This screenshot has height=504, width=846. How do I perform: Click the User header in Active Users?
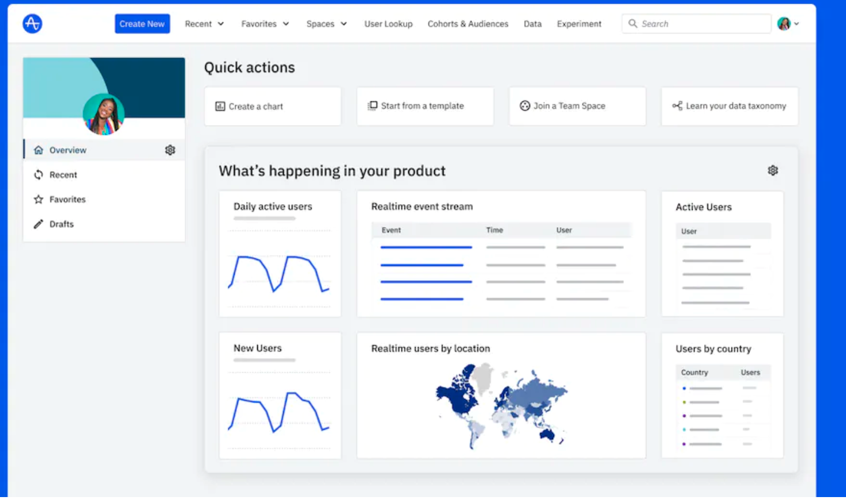pyautogui.click(x=689, y=231)
